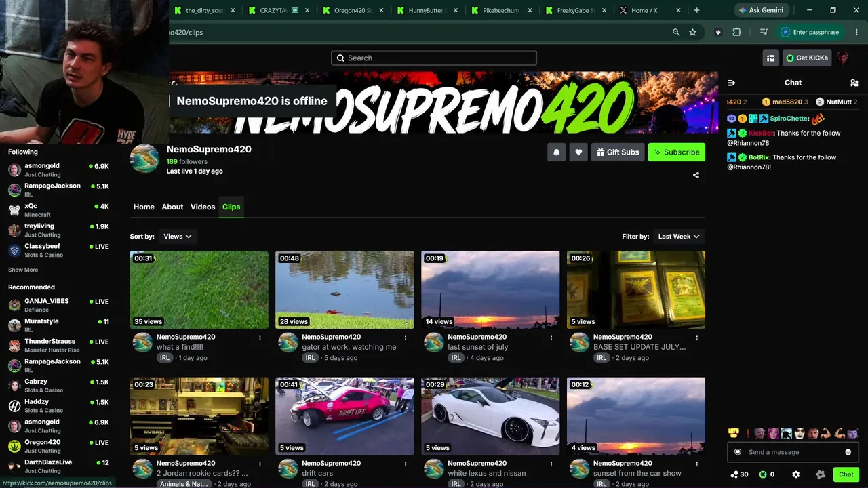Click the Get KICKs button
Image resolution: width=868 pixels, height=488 pixels.
click(807, 58)
